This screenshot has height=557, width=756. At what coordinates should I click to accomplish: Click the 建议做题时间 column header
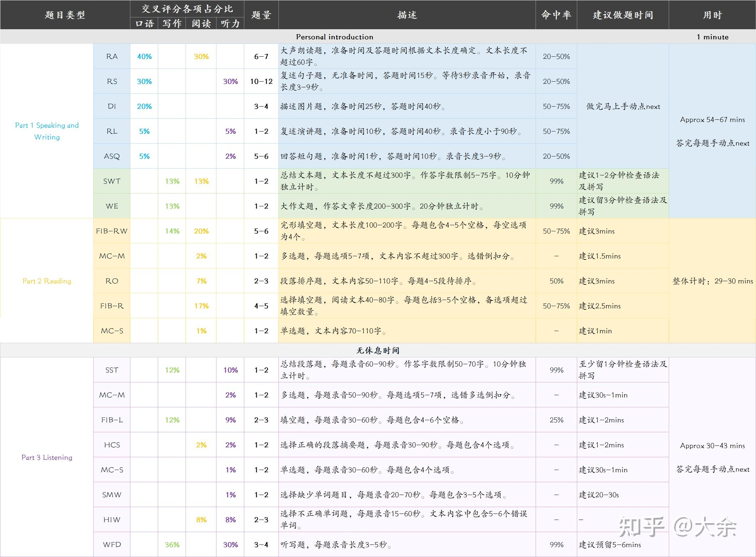[623, 15]
